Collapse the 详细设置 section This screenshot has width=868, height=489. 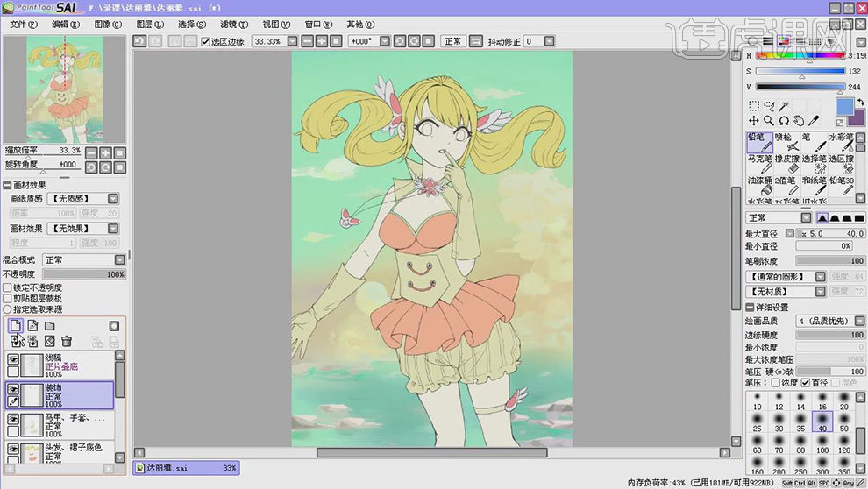[x=751, y=307]
